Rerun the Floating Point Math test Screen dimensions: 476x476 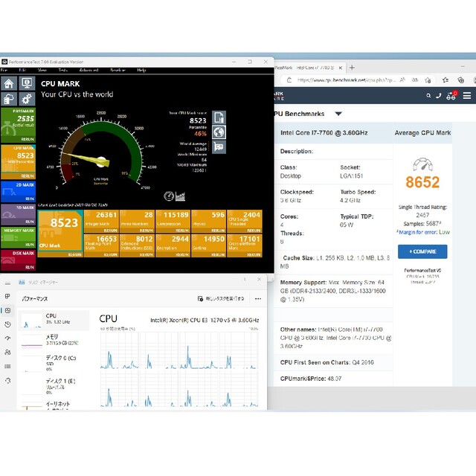pyautogui.click(x=111, y=254)
